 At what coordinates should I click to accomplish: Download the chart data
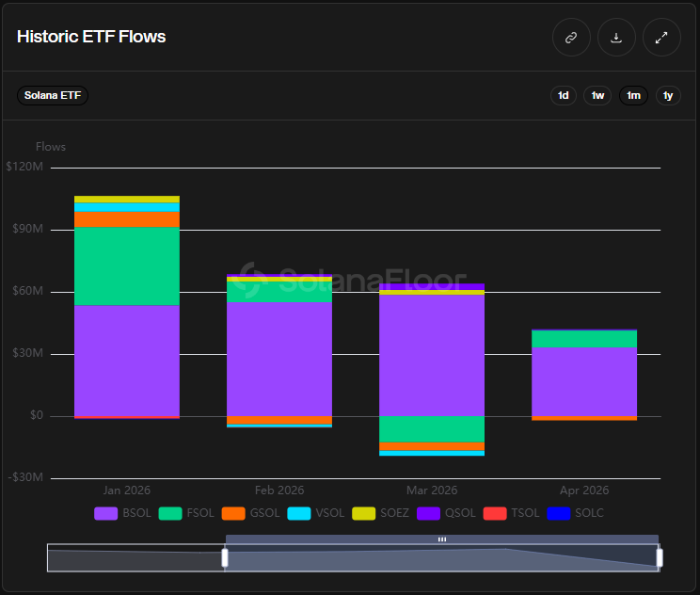click(616, 38)
